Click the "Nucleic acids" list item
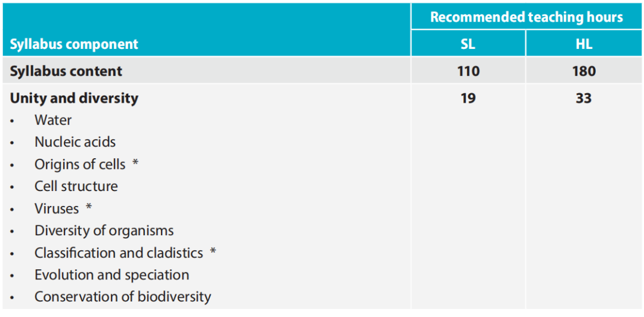 click(x=75, y=142)
